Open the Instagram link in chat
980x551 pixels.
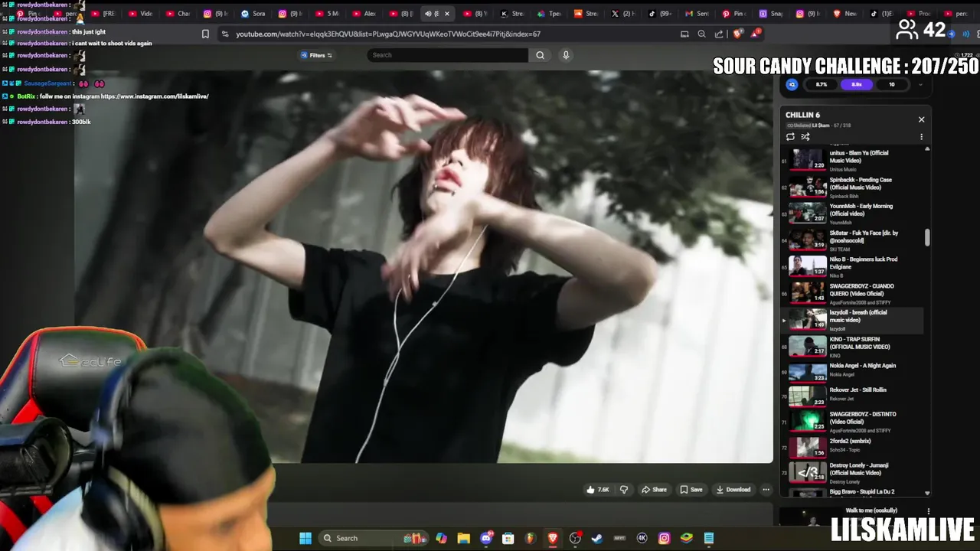click(x=155, y=96)
